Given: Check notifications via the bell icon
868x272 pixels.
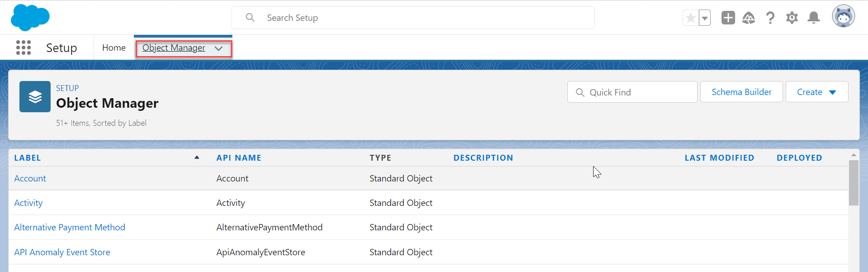Looking at the screenshot, I should 814,18.
